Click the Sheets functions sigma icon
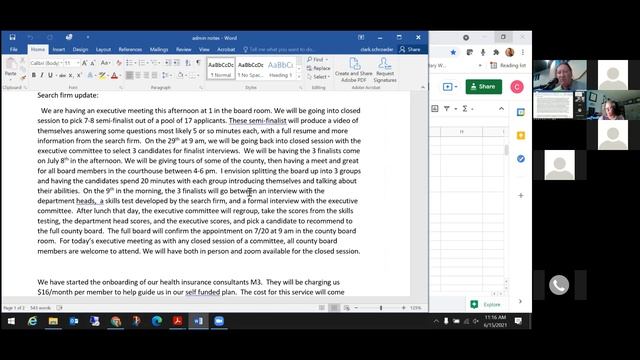 click(x=465, y=109)
